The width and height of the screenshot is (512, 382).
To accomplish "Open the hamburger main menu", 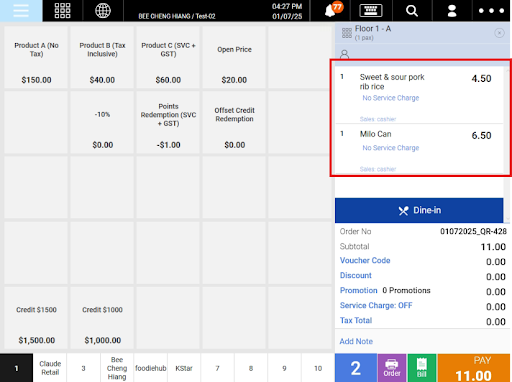I will 21,11.
